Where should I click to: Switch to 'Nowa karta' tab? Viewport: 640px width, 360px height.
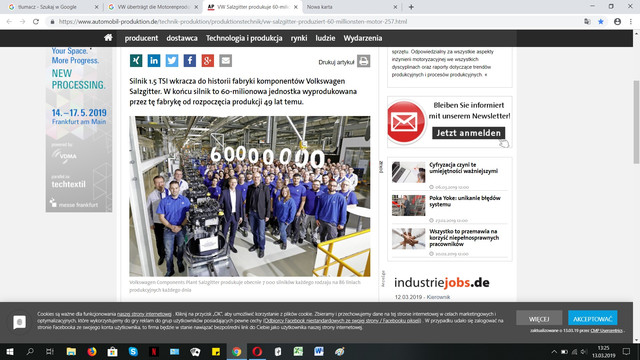[x=320, y=7]
